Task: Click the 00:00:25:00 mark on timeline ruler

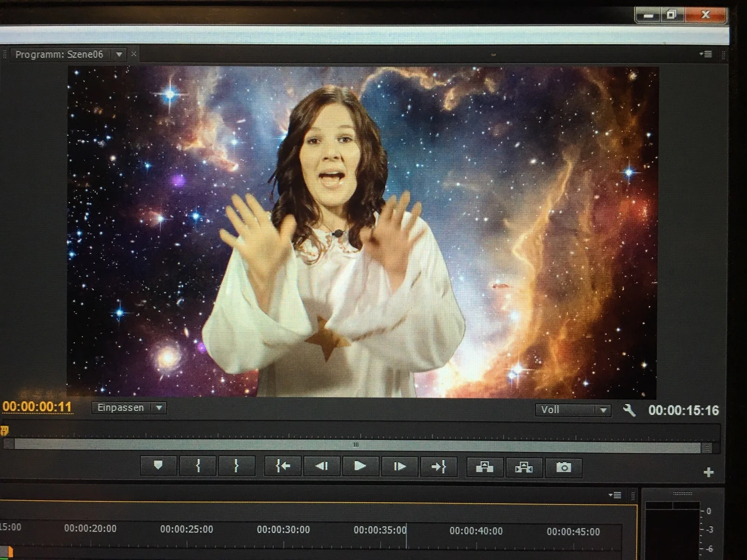Action: (x=186, y=529)
